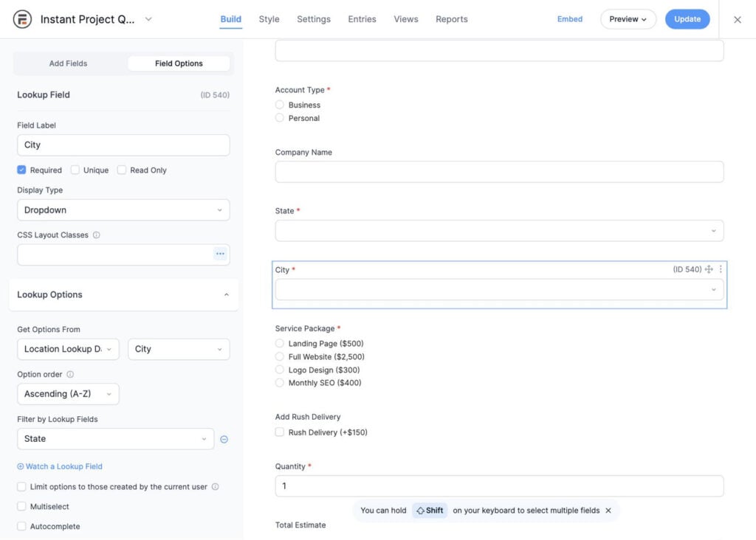Screen dimensions: 756x540
Task: Open the Entries tab
Action: [x=362, y=19]
